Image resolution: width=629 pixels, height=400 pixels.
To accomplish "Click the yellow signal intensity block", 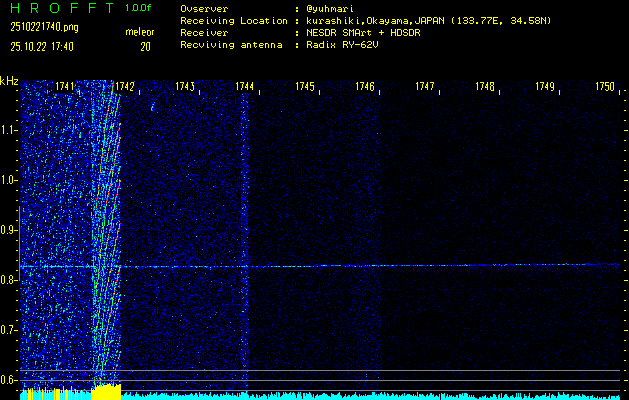I will point(106,391).
